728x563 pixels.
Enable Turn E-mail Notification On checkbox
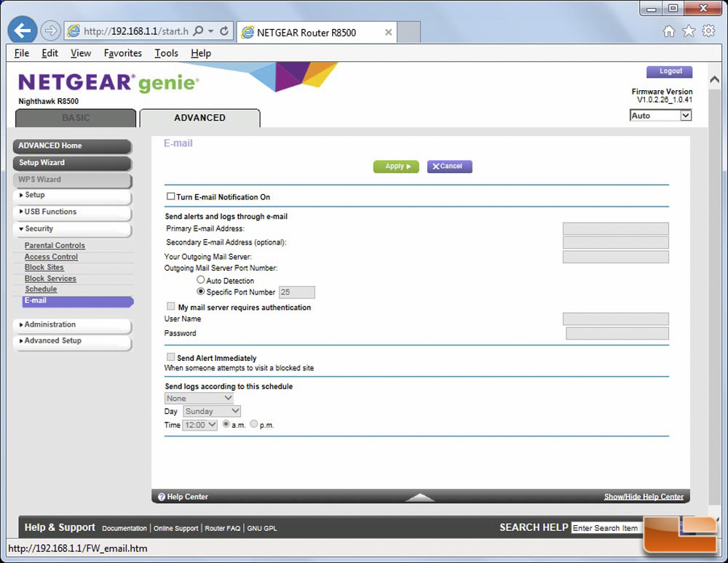click(x=170, y=196)
